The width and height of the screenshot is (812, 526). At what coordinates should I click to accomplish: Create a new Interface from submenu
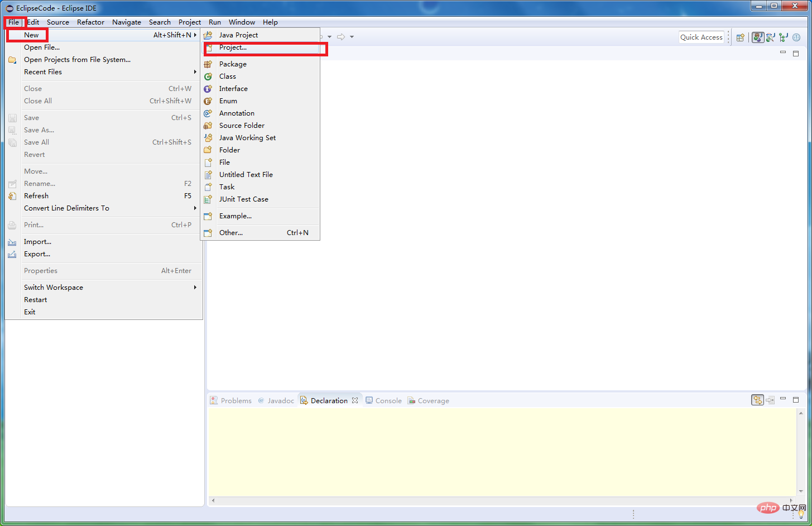(260, 88)
